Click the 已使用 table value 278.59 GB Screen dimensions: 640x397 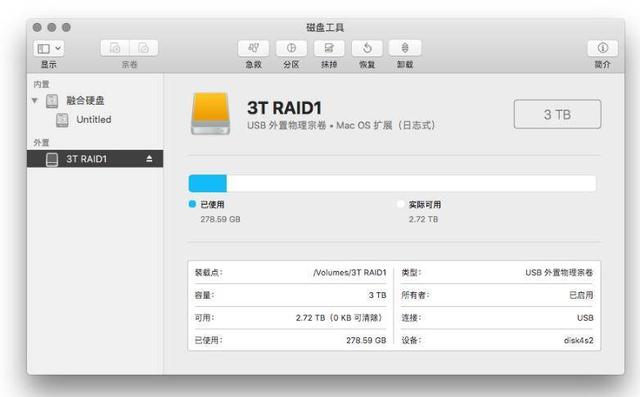[x=366, y=340]
